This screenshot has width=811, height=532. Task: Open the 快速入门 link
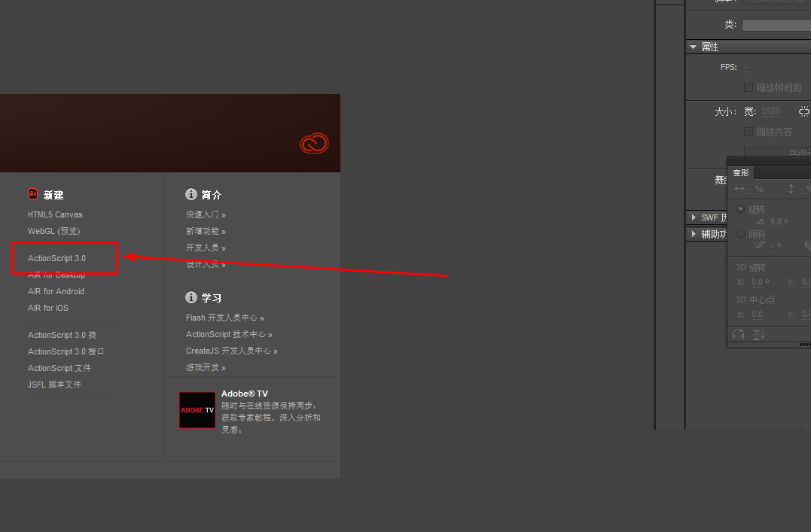[206, 214]
